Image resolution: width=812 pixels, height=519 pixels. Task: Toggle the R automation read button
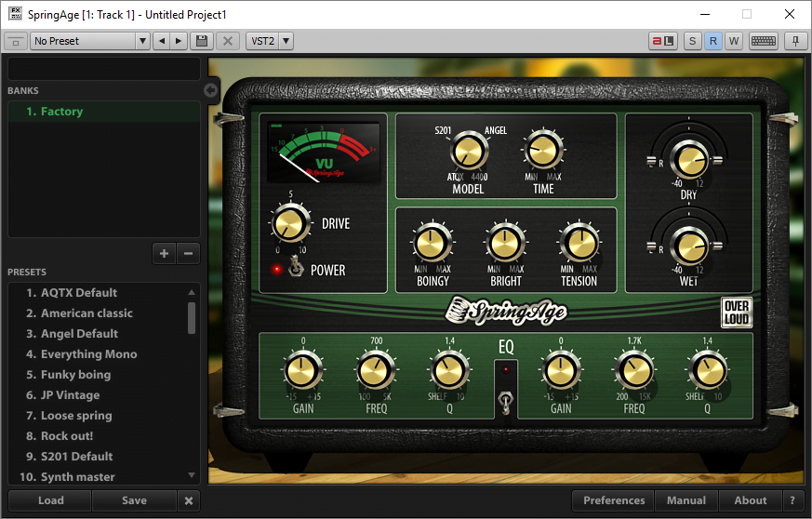click(713, 41)
